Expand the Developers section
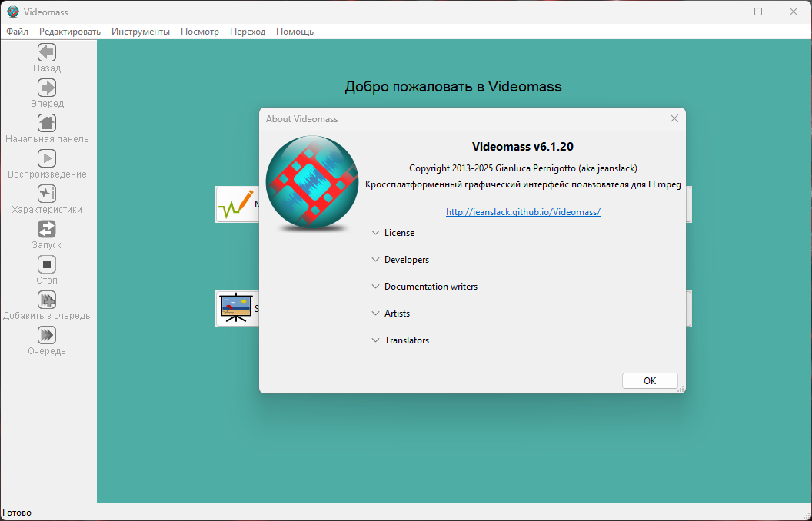The width and height of the screenshot is (812, 521). (x=401, y=260)
